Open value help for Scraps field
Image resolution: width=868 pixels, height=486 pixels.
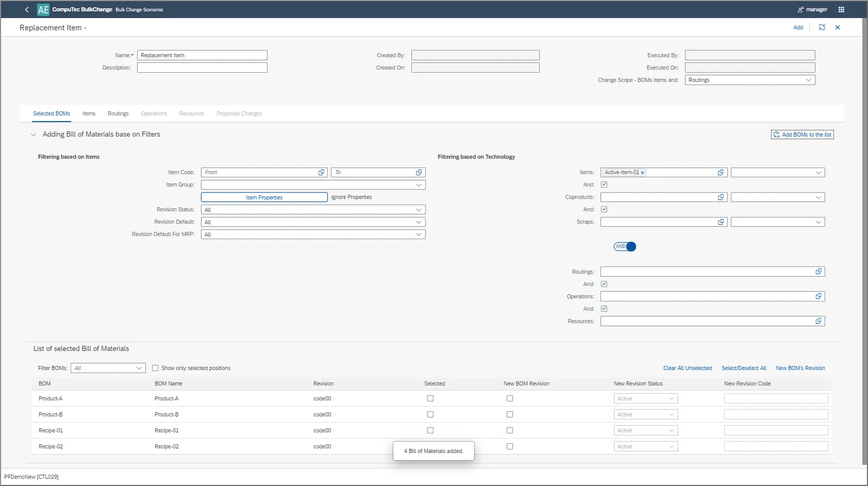pos(720,222)
